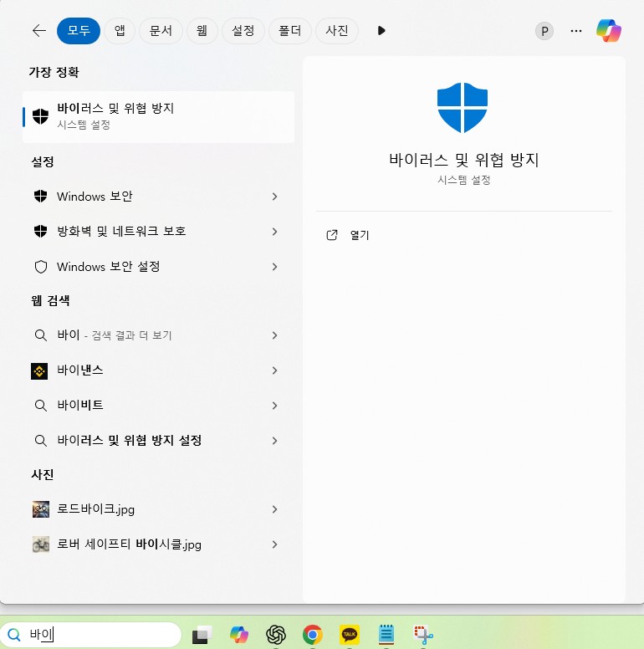Viewport: 644px width, 649px height.
Task: Click magnifier icon beside 바이비트
Action: (x=40, y=406)
